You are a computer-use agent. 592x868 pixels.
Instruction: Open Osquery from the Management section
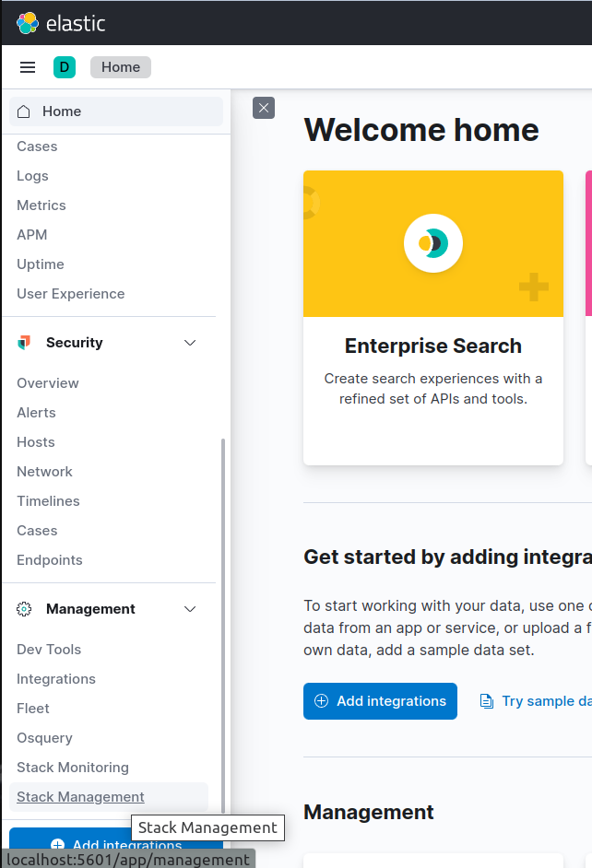[x=44, y=737]
